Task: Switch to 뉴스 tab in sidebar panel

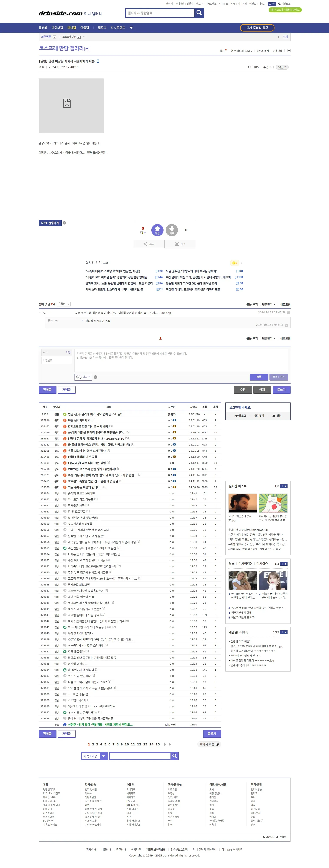Action: (x=231, y=564)
